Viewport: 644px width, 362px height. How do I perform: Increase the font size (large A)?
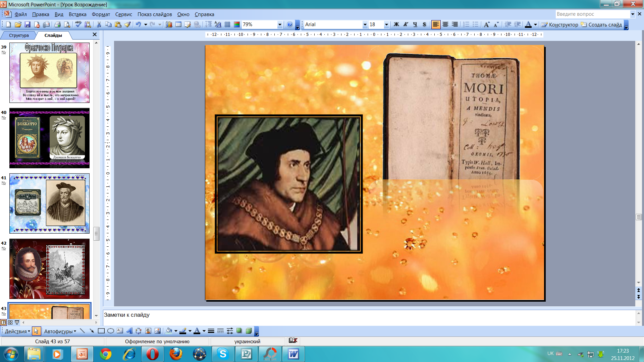pyautogui.click(x=486, y=24)
